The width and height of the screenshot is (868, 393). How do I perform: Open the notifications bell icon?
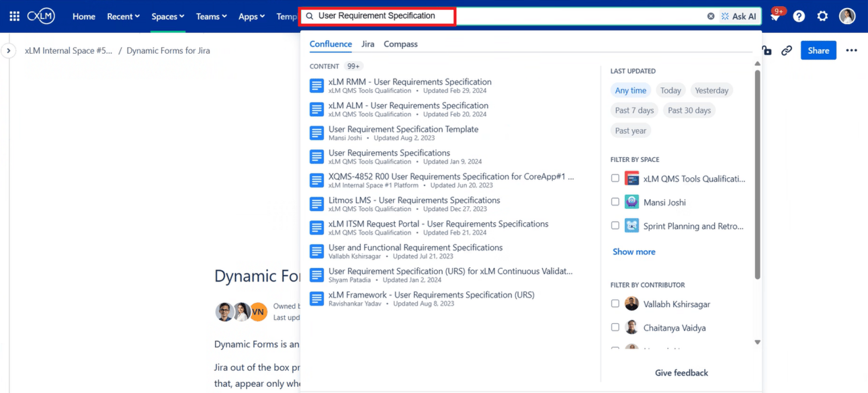coord(775,17)
